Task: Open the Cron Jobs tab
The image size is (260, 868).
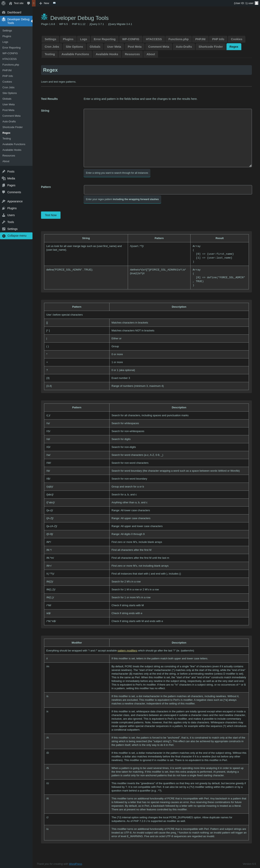Action: (52, 47)
